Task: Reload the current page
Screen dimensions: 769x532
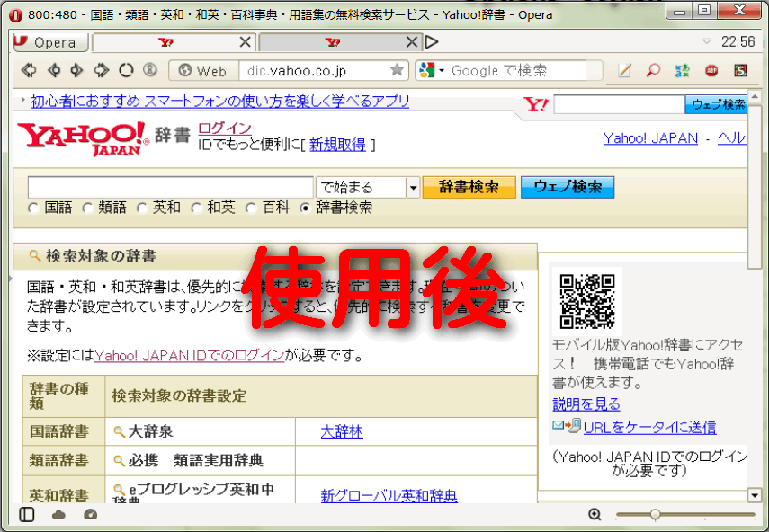Action: pos(126,70)
